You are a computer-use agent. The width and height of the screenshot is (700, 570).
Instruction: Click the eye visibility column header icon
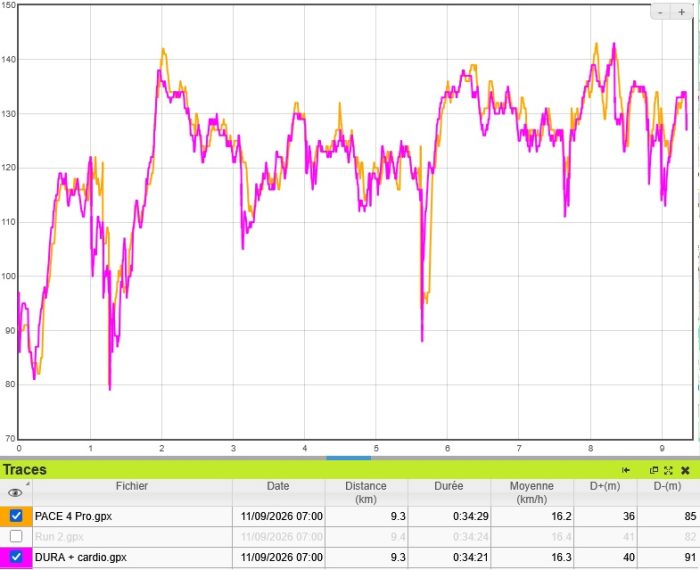[x=15, y=493]
